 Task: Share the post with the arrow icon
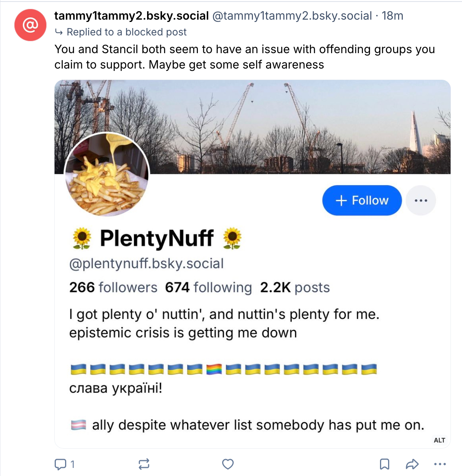pyautogui.click(x=412, y=464)
